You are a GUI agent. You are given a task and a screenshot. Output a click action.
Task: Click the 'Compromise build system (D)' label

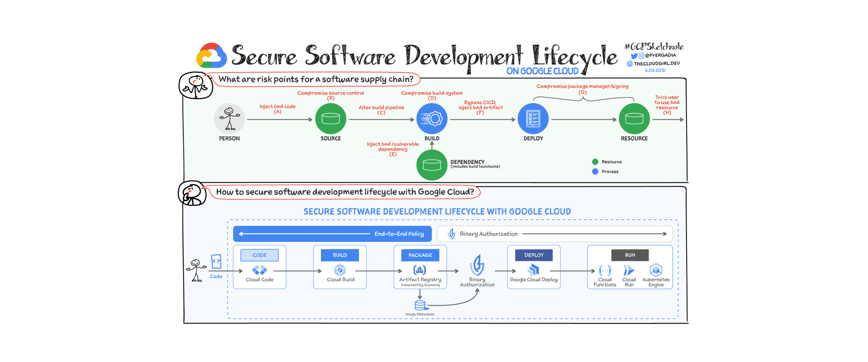tap(432, 95)
